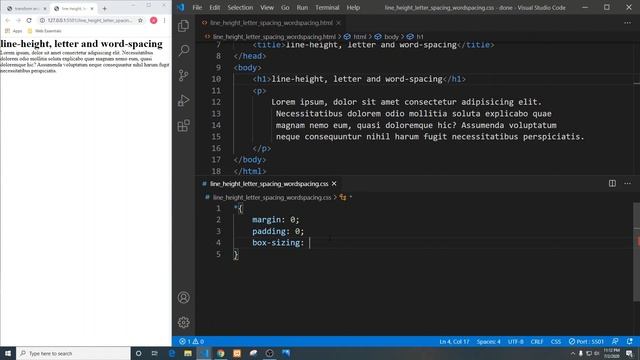Screen dimensions: 640x360
Task: Open more actions for the CSS editor group
Action: 627,184
